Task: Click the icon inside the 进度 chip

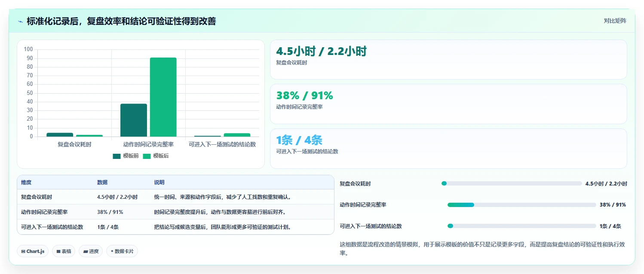Action: point(86,252)
